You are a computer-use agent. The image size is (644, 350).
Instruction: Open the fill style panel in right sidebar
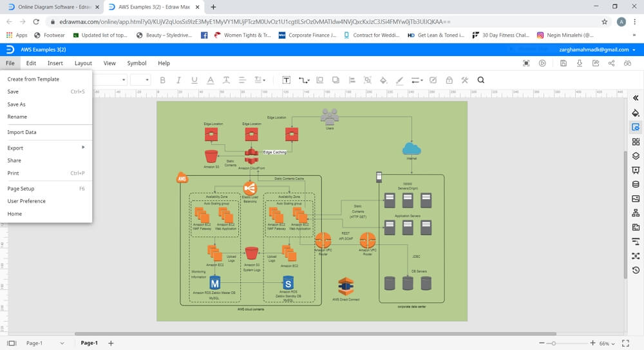tap(636, 113)
